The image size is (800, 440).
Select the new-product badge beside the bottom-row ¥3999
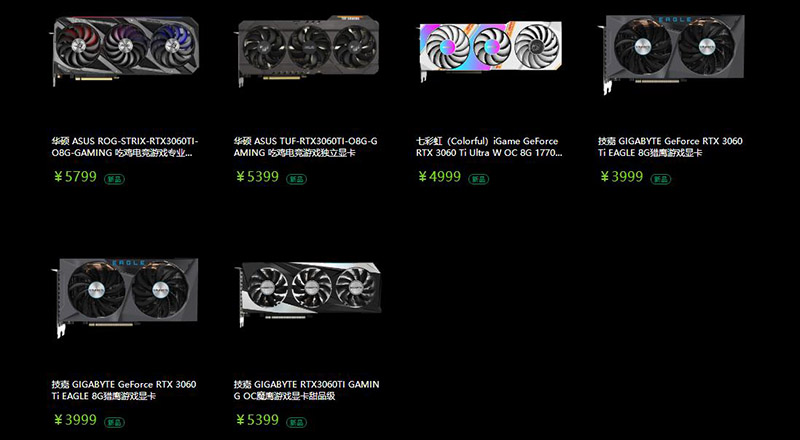114,422
